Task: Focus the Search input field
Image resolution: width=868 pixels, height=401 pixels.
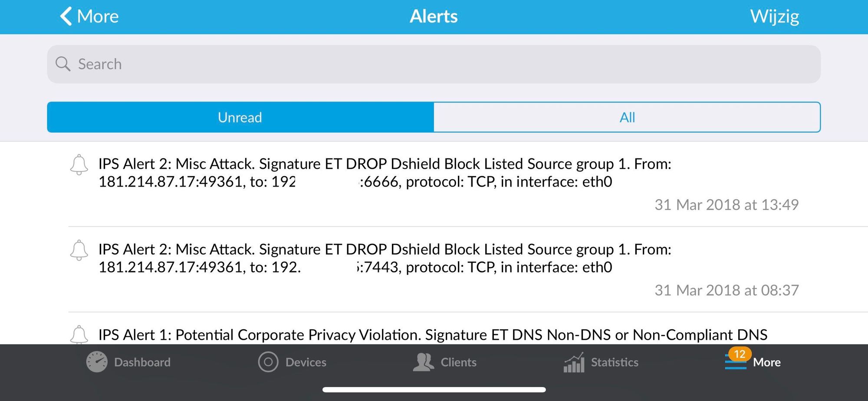Action: 434,64
